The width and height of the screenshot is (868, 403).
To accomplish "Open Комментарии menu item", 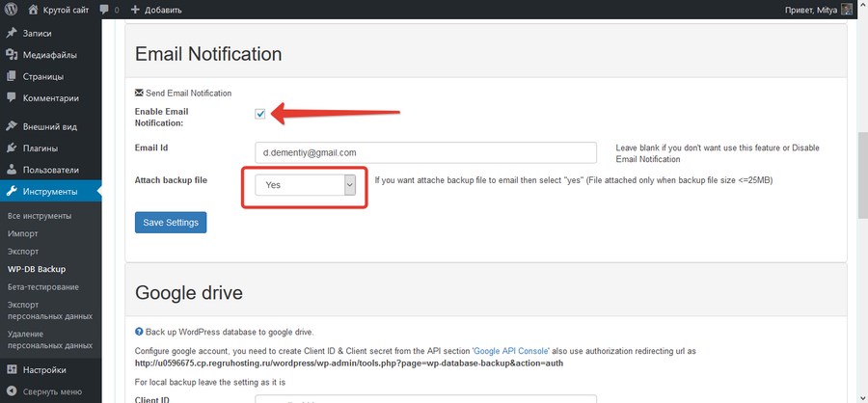I will 51,98.
